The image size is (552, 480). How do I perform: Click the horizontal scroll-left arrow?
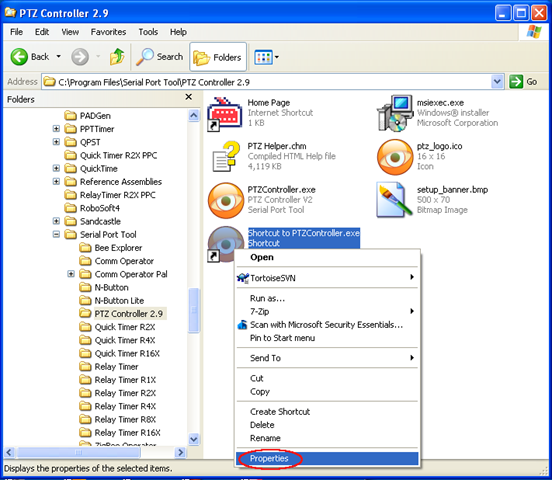(x=10, y=452)
